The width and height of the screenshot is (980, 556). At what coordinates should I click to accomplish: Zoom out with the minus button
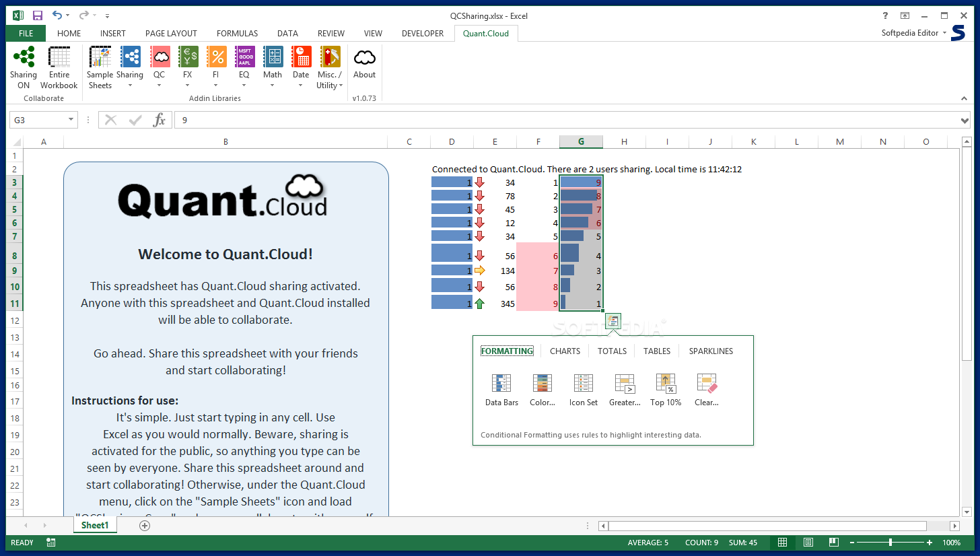point(851,543)
